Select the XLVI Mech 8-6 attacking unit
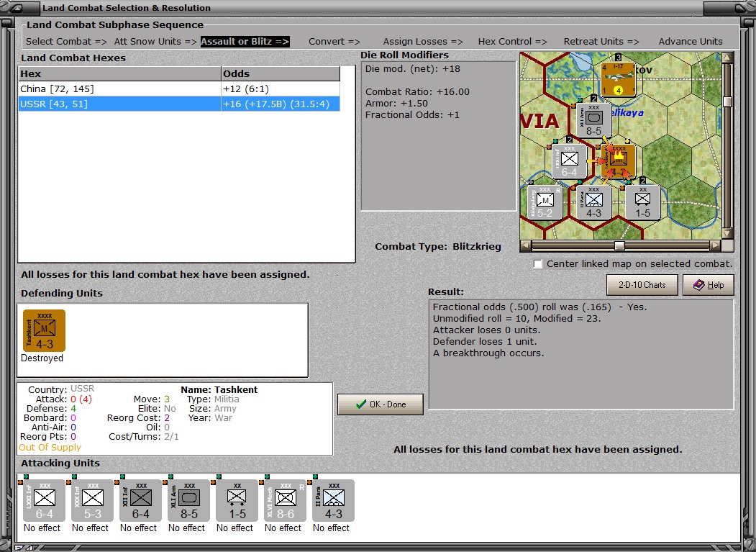Image resolution: width=756 pixels, height=552 pixels. click(x=286, y=500)
